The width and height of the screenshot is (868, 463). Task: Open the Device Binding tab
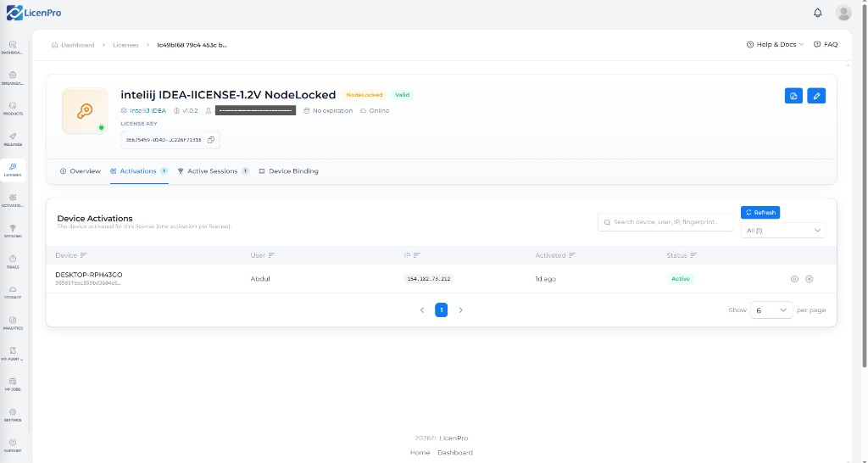point(288,171)
